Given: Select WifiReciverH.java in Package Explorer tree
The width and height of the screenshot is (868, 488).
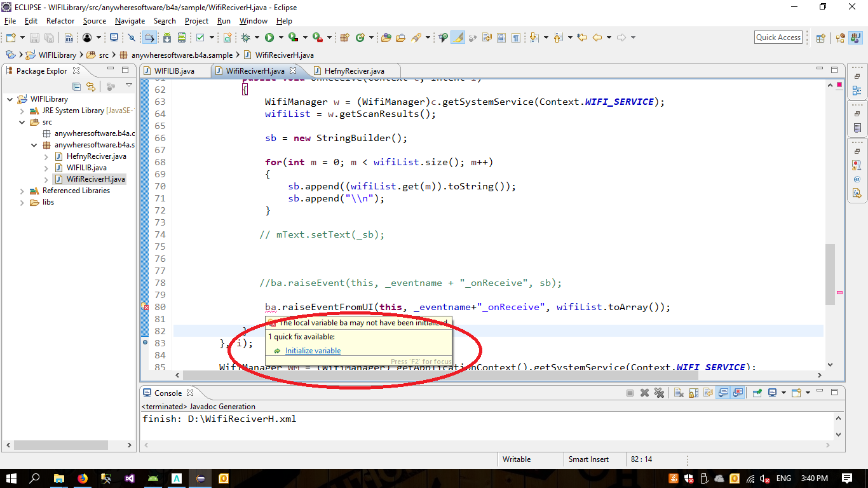Looking at the screenshot, I should coord(95,179).
